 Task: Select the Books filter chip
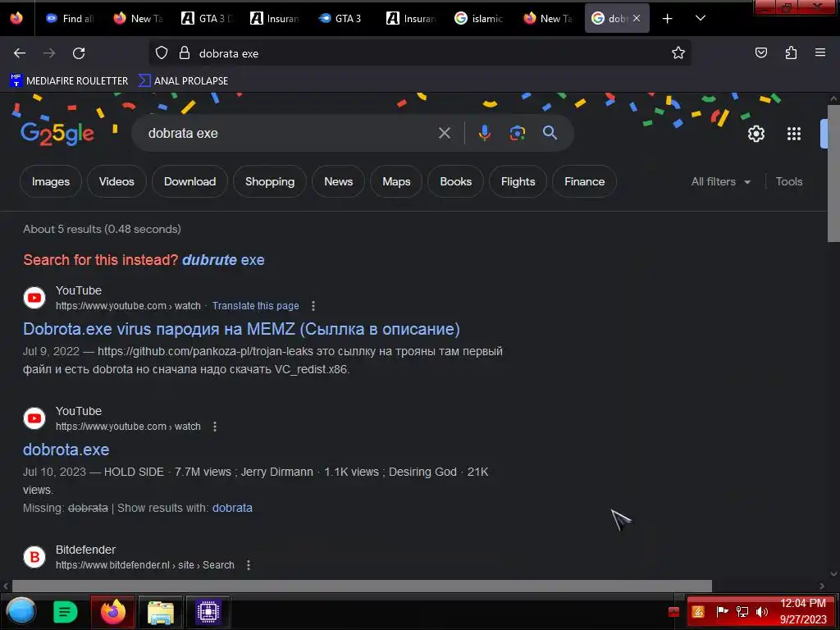456,181
